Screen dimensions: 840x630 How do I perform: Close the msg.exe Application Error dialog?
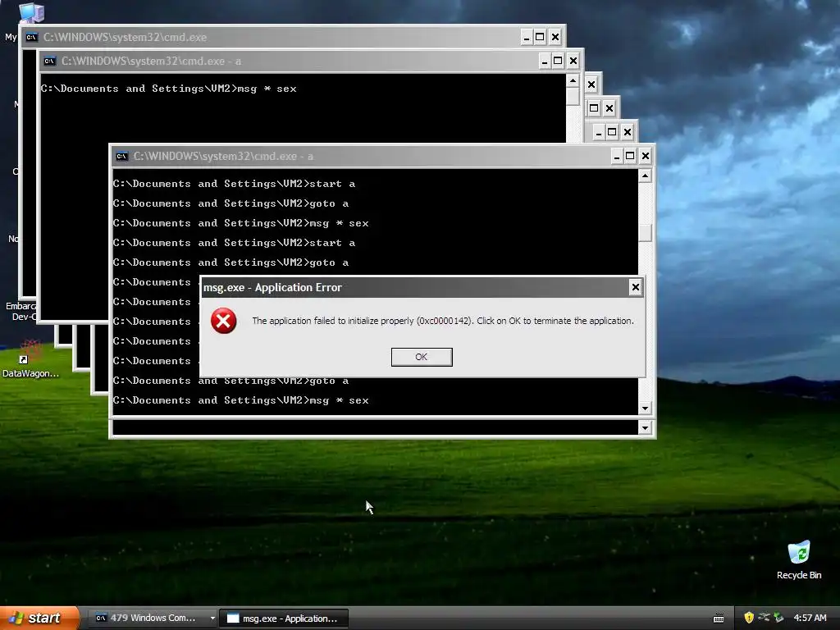pyautogui.click(x=636, y=287)
